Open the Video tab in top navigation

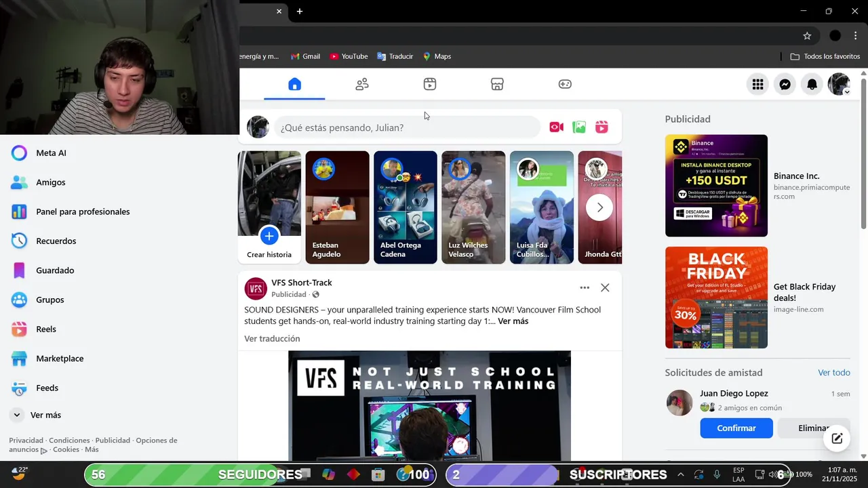(x=430, y=84)
